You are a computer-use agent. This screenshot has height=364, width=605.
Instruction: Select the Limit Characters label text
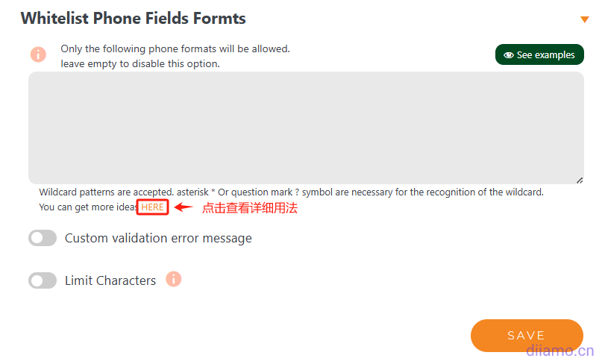[110, 281]
